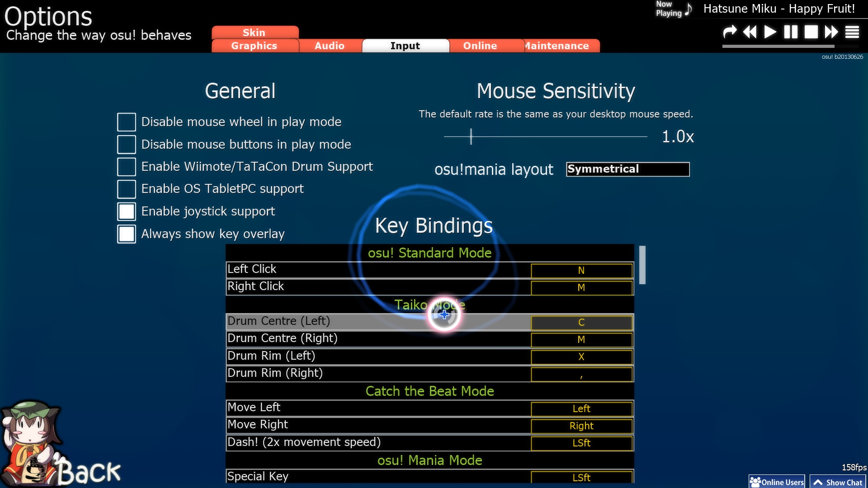
Task: Click the shuffle/repeat icon
Action: [x=729, y=32]
